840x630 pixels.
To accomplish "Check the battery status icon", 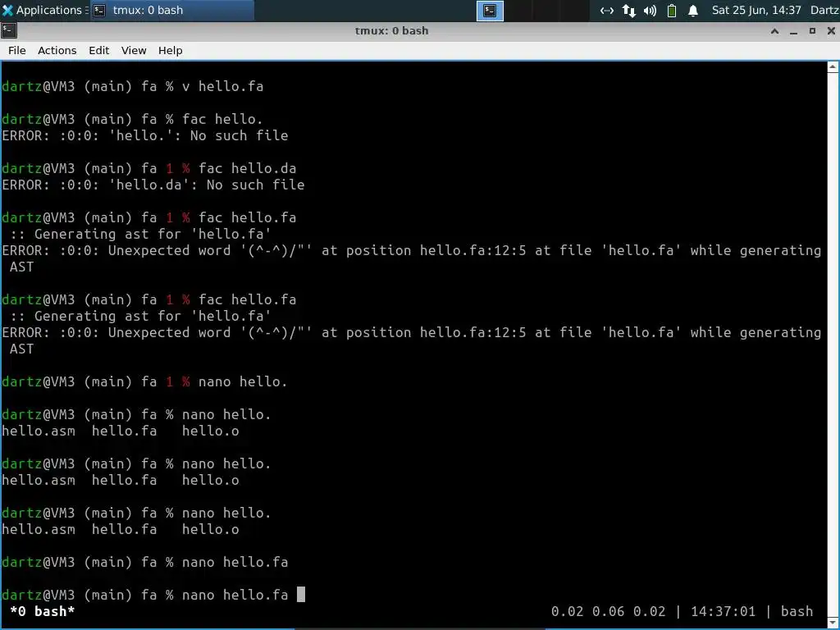I will pyautogui.click(x=671, y=11).
